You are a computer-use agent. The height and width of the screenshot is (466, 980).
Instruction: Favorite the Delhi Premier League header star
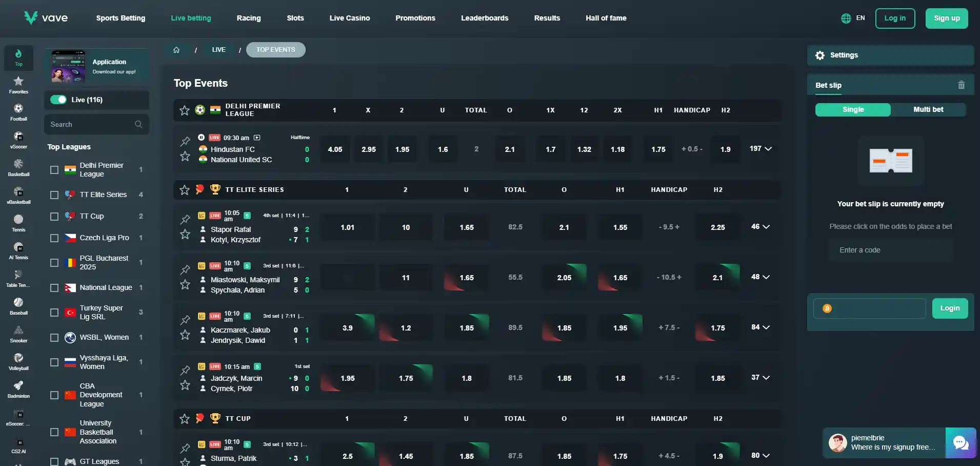[x=185, y=110]
